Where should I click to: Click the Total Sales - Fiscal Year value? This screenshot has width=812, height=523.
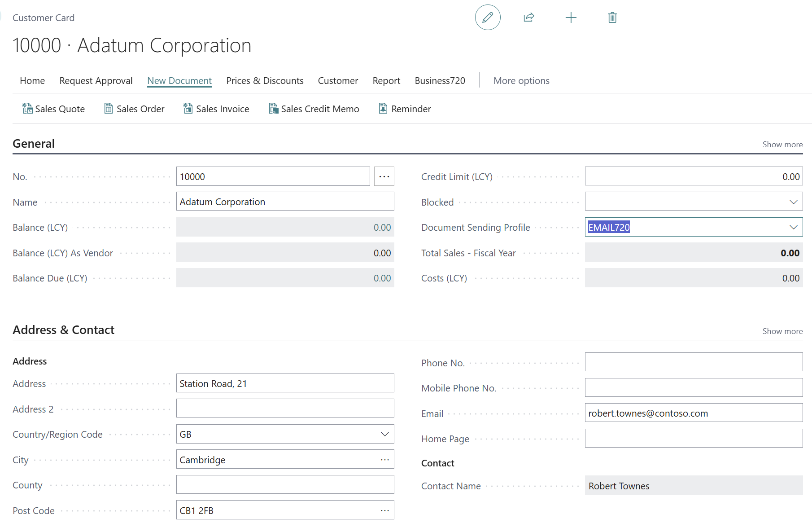pos(790,253)
